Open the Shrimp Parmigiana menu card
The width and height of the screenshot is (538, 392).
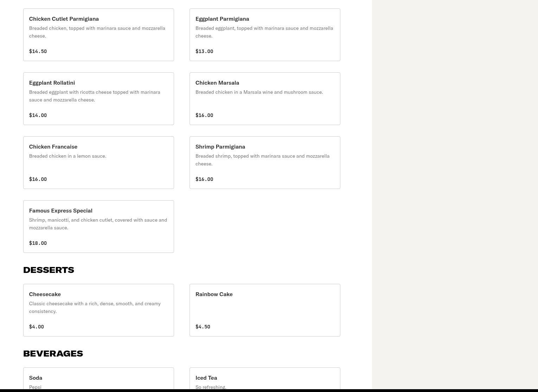265,163
